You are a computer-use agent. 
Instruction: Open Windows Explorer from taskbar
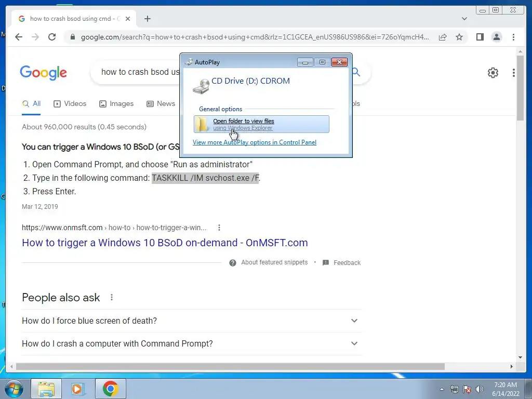pyautogui.click(x=46, y=389)
